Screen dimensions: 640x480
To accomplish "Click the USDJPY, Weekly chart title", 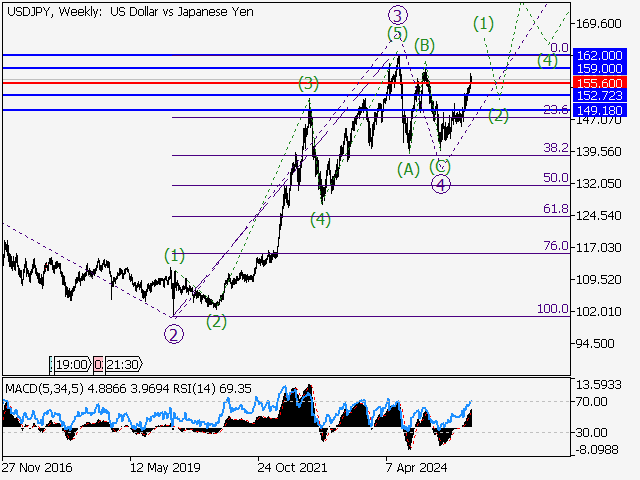I will tap(129, 11).
